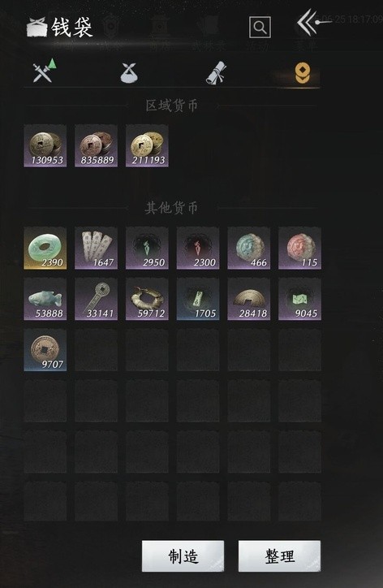This screenshot has height=588, width=383.
Task: Click the 制造 craft button
Action: (x=183, y=556)
